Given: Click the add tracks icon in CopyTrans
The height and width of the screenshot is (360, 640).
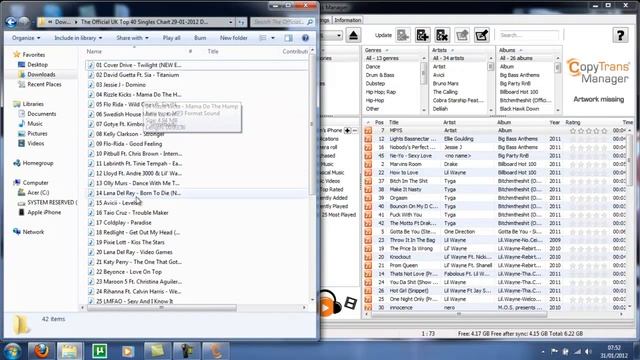Looking at the screenshot, I should tap(422, 36).
